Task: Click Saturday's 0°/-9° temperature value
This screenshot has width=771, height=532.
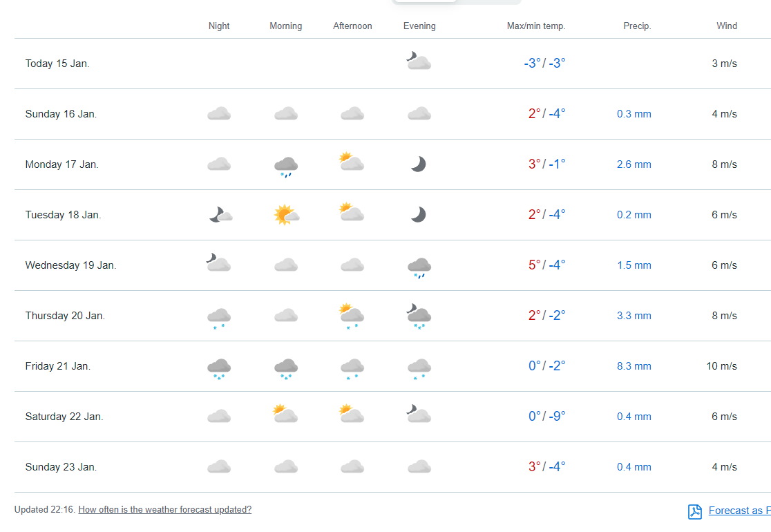Action: coord(546,417)
